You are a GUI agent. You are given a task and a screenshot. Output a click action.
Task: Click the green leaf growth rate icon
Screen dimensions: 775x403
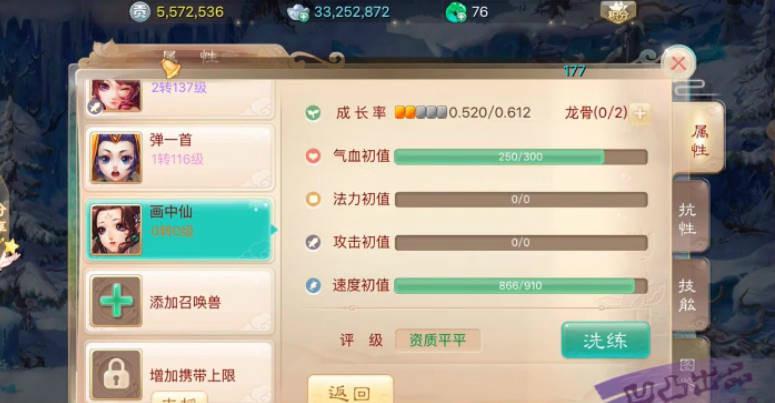pos(312,113)
